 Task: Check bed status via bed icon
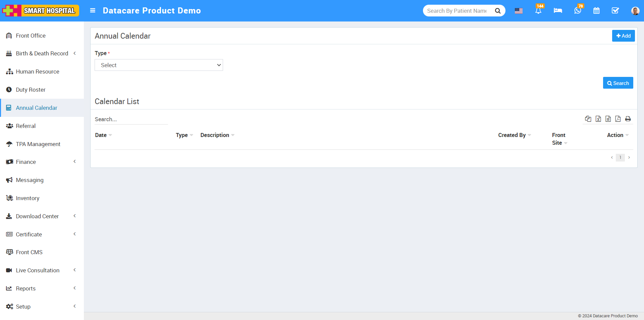click(x=558, y=11)
